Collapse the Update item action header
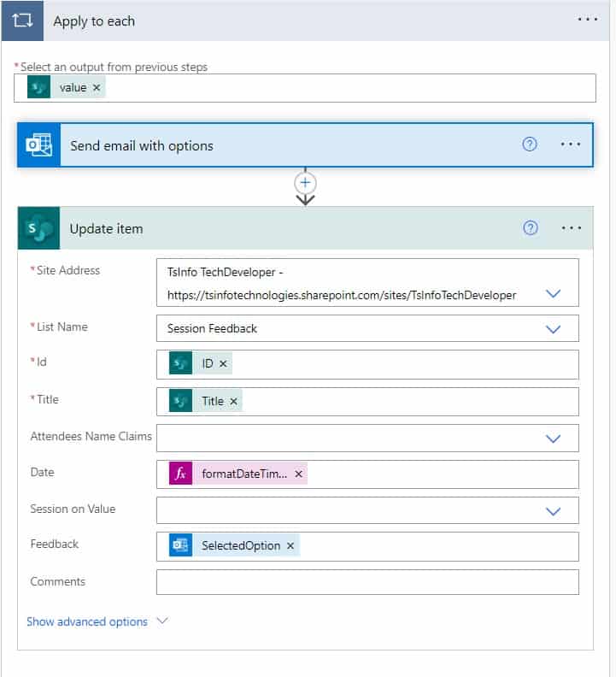This screenshot has width=616, height=677. click(x=305, y=228)
